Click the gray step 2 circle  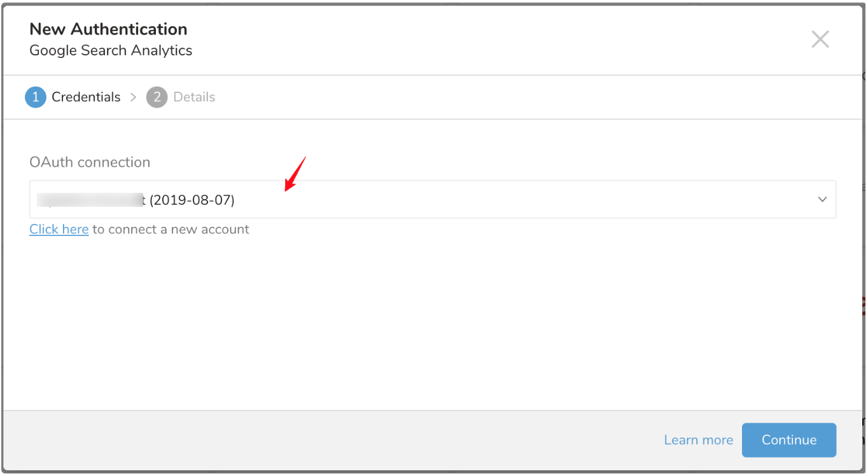[x=157, y=97]
